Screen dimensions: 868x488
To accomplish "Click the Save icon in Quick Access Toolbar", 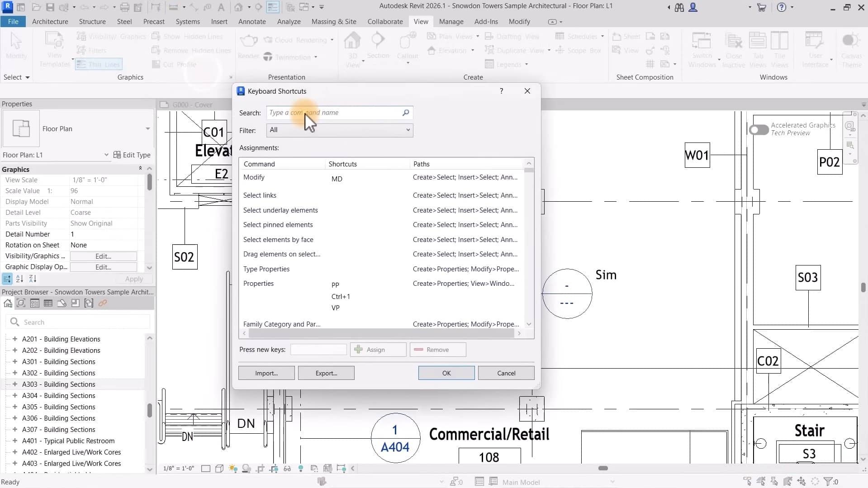I will click(50, 7).
